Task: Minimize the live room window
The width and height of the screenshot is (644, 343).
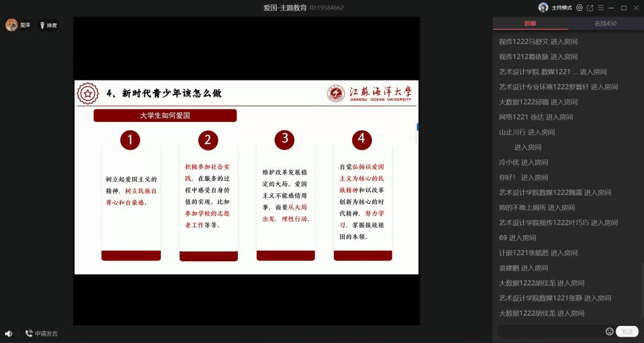Action: tap(612, 8)
